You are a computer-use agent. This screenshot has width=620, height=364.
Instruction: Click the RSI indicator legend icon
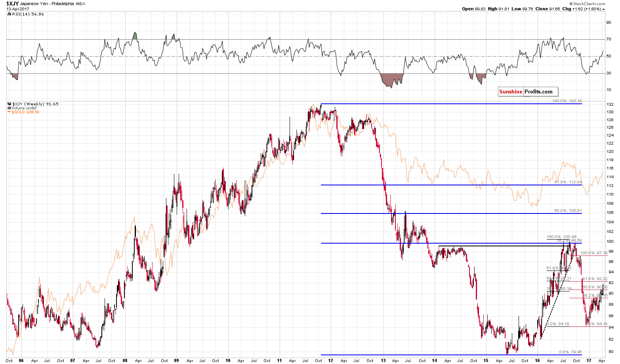[x=9, y=14]
